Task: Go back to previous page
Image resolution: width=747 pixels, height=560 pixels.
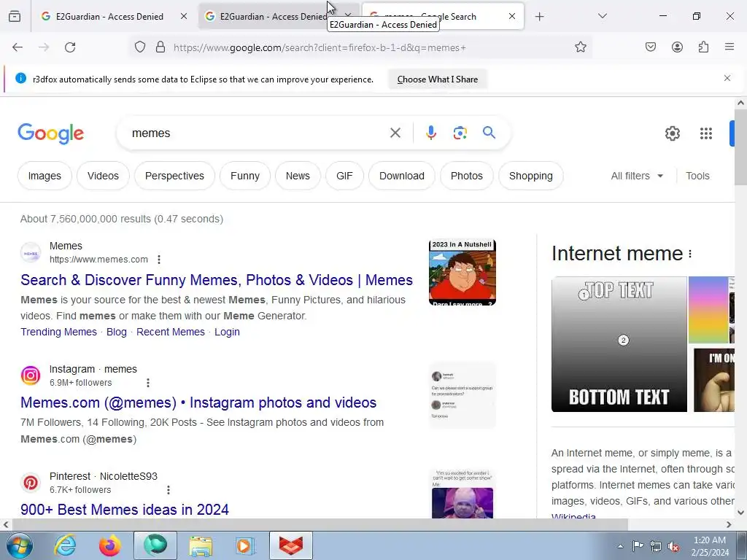Action: point(18,47)
